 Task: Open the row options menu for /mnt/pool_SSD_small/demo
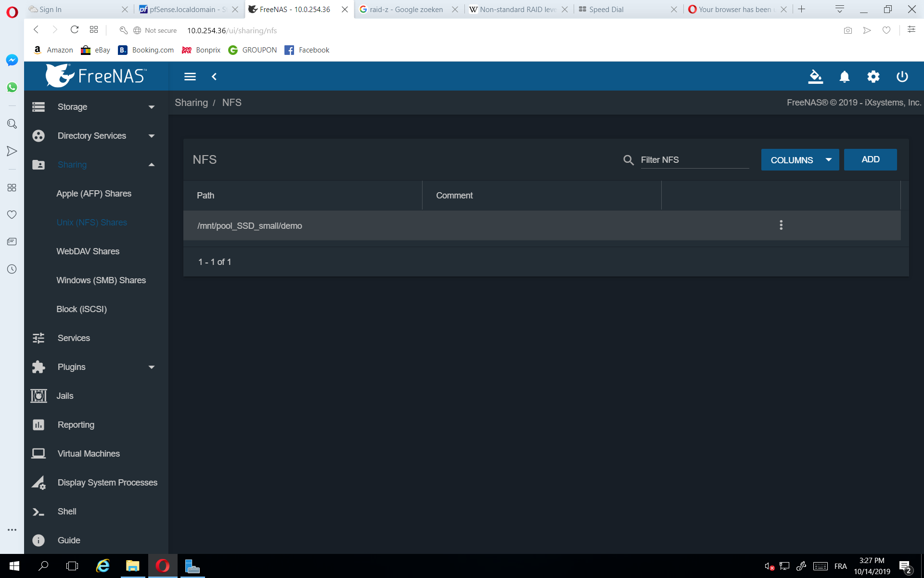(781, 225)
